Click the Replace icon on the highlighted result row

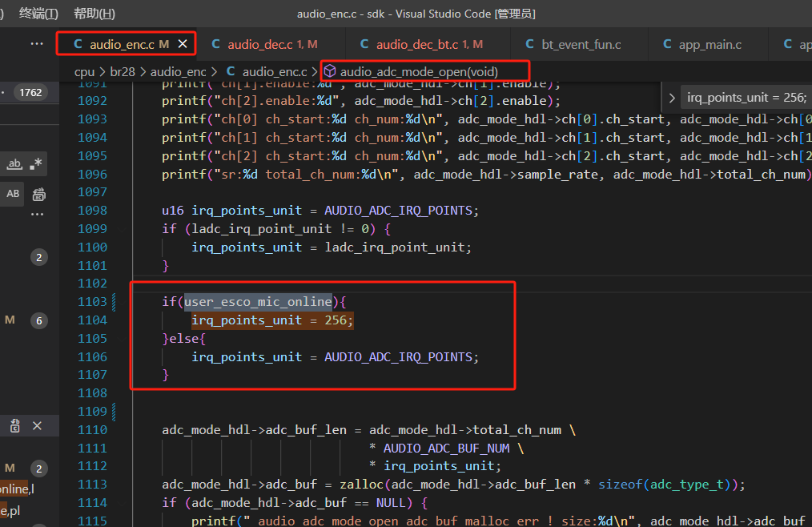click(x=15, y=425)
